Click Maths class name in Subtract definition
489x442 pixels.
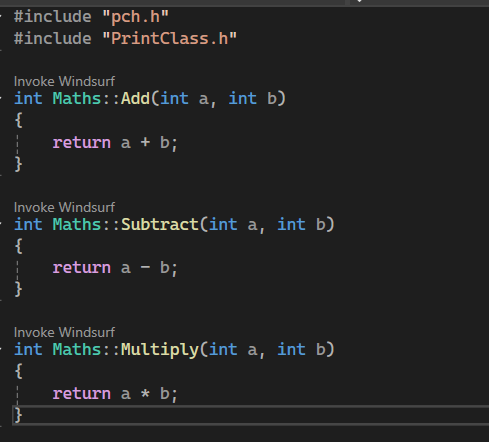point(77,224)
